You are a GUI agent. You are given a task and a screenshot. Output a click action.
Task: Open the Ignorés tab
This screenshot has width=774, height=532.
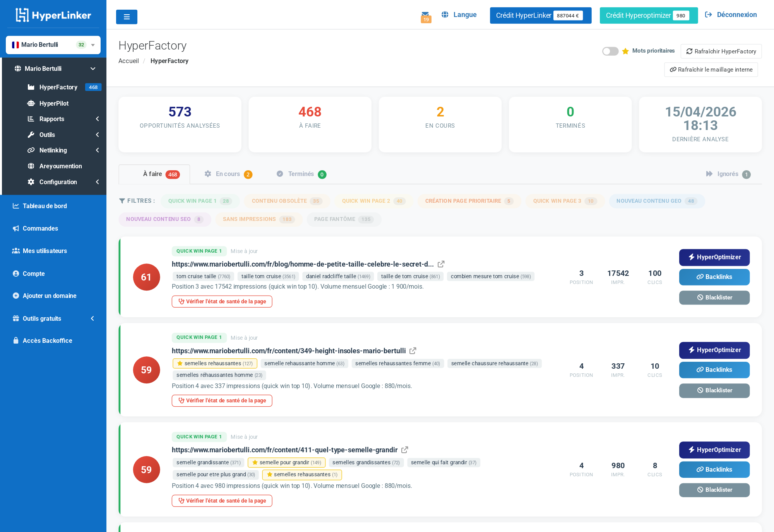point(728,174)
